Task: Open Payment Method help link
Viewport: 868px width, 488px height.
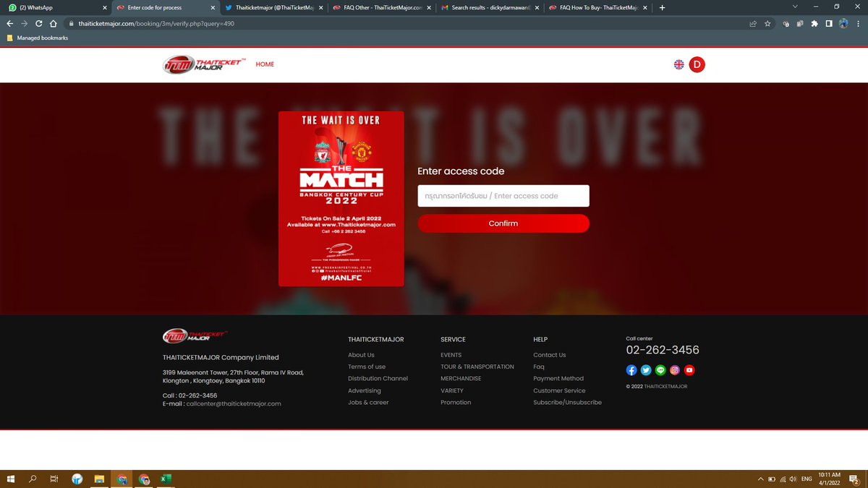Action: click(558, 378)
